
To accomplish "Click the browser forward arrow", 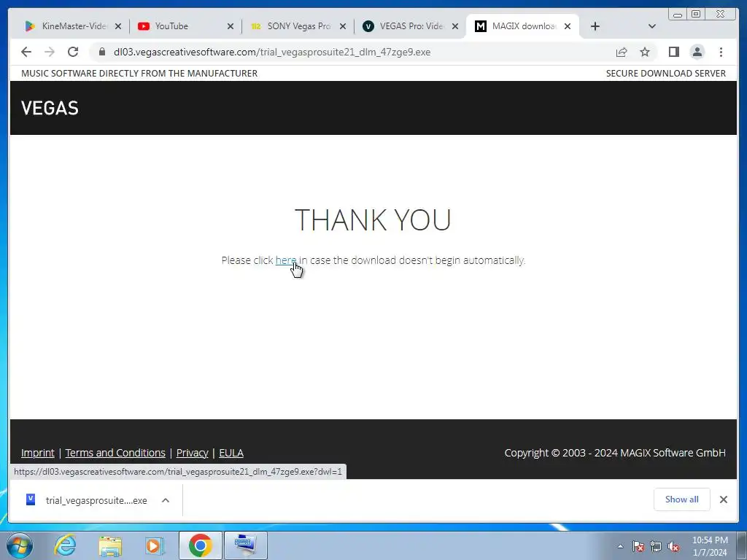I will point(50,52).
